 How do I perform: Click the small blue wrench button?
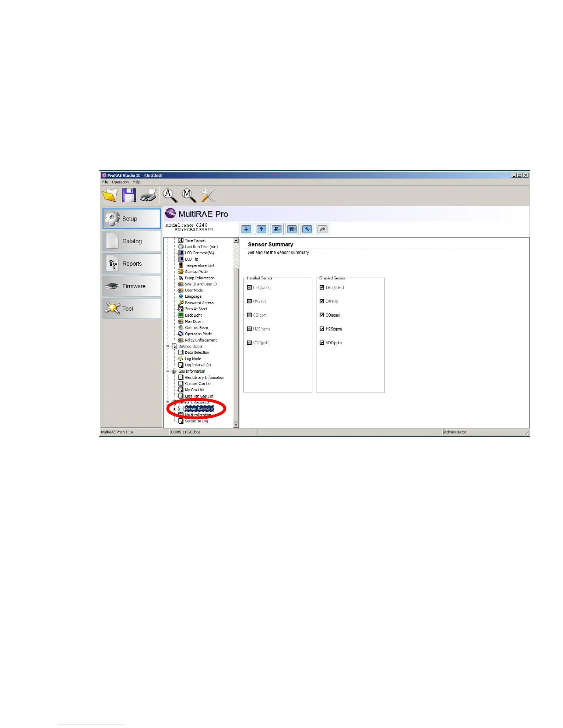pyautogui.click(x=307, y=229)
